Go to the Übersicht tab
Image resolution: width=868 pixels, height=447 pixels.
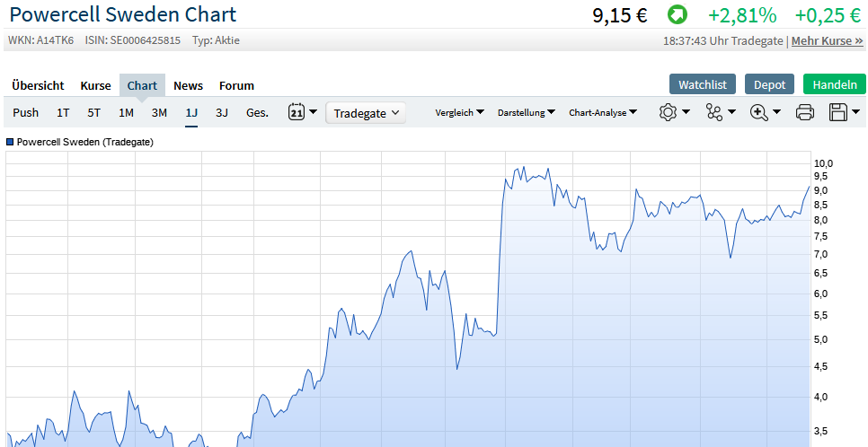(x=38, y=85)
